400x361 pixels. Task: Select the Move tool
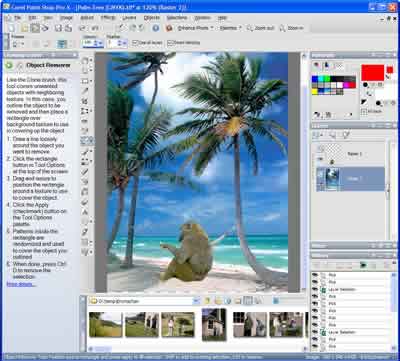(85, 70)
